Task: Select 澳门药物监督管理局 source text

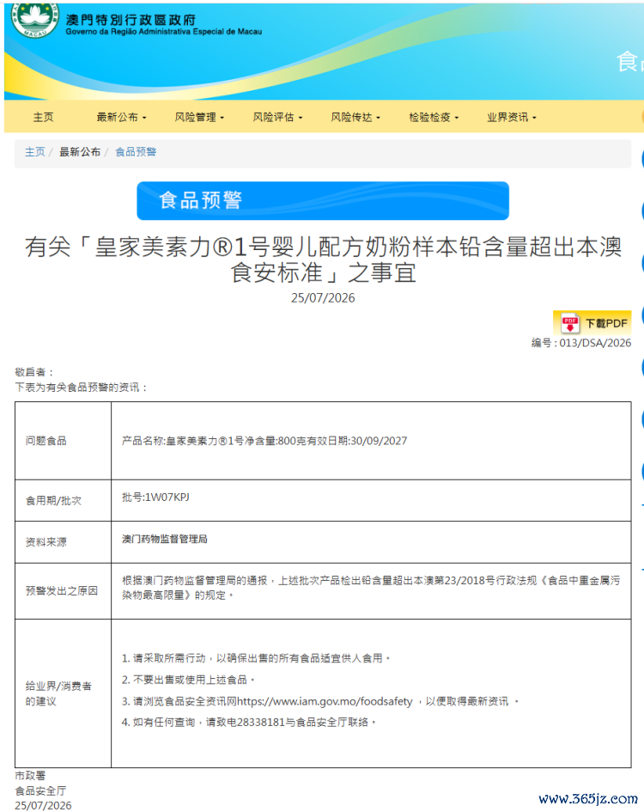Action: pyautogui.click(x=164, y=539)
